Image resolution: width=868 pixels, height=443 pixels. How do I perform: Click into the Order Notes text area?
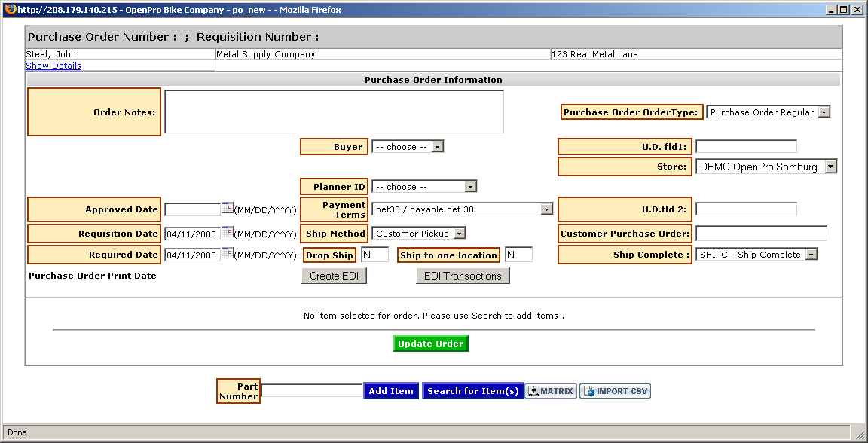coord(334,112)
